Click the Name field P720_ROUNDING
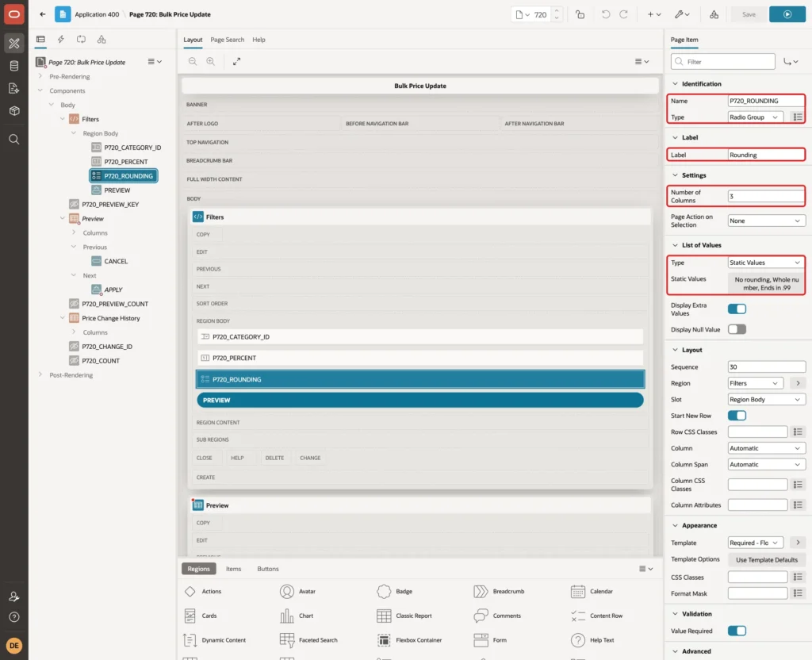 click(x=767, y=101)
